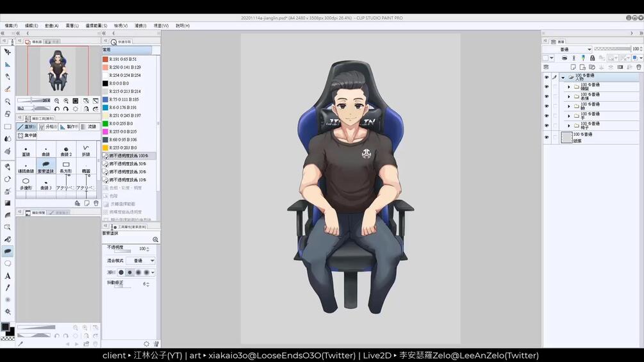Select the highlighted lasso fill tool in toolbar
The image size is (644, 362).
[x=8, y=251]
